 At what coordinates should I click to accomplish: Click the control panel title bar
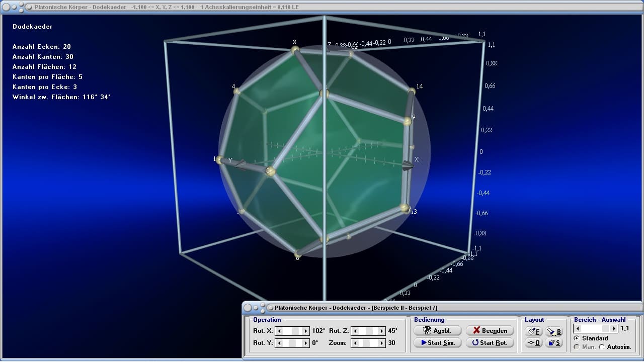(443, 307)
